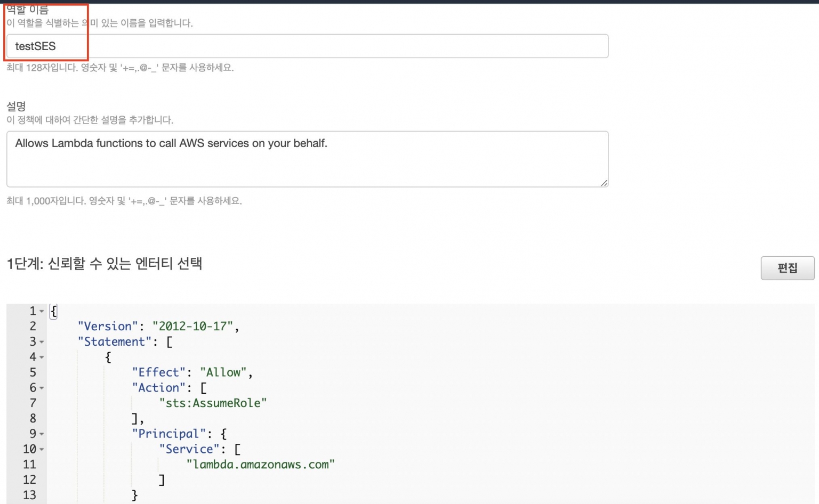The width and height of the screenshot is (819, 504).
Task: Collapse the Service array on line 10
Action: click(41, 449)
